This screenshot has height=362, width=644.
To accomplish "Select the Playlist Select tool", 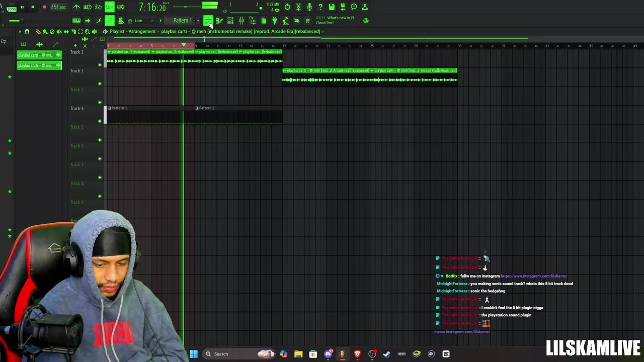I will (x=80, y=32).
